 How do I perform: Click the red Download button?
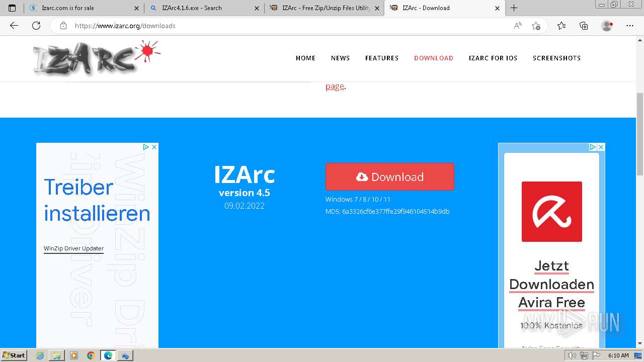click(390, 176)
